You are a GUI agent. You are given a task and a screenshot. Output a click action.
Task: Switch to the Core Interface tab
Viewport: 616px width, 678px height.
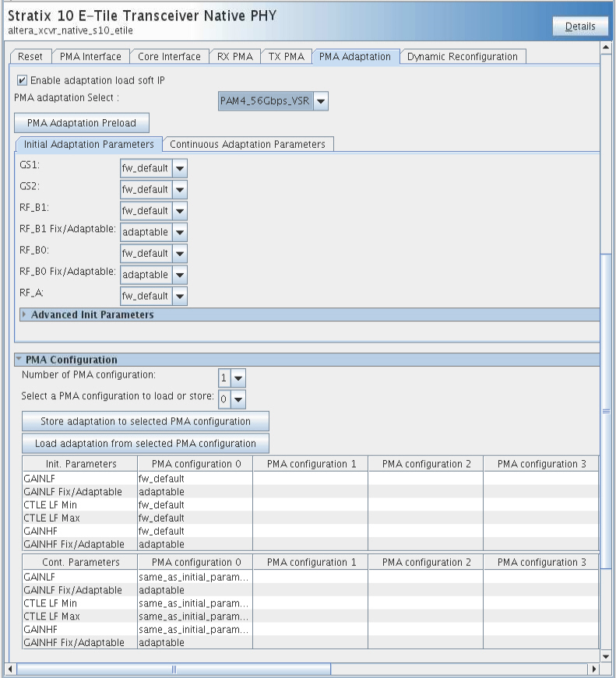point(169,57)
